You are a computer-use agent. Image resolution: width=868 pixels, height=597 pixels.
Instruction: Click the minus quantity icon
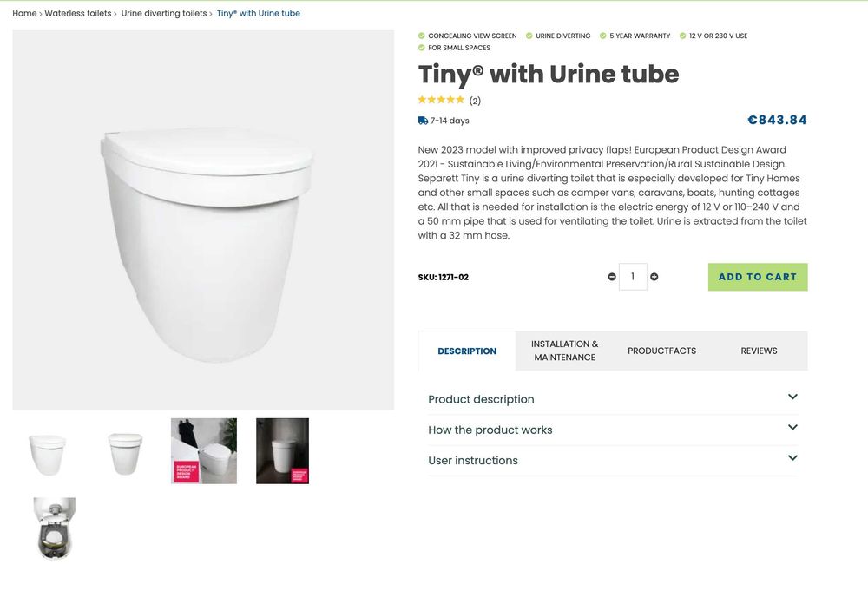click(612, 277)
